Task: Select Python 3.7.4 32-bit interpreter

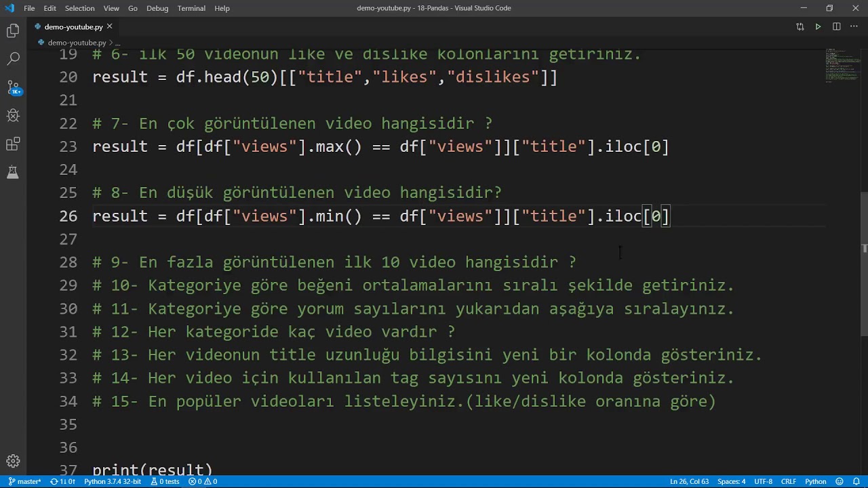Action: [113, 481]
